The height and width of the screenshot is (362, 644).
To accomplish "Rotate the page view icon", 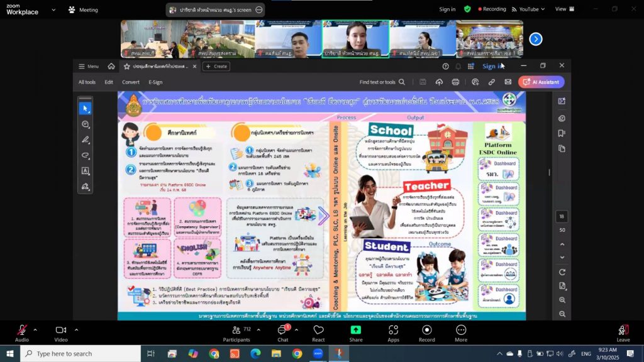I will pyautogui.click(x=562, y=272).
